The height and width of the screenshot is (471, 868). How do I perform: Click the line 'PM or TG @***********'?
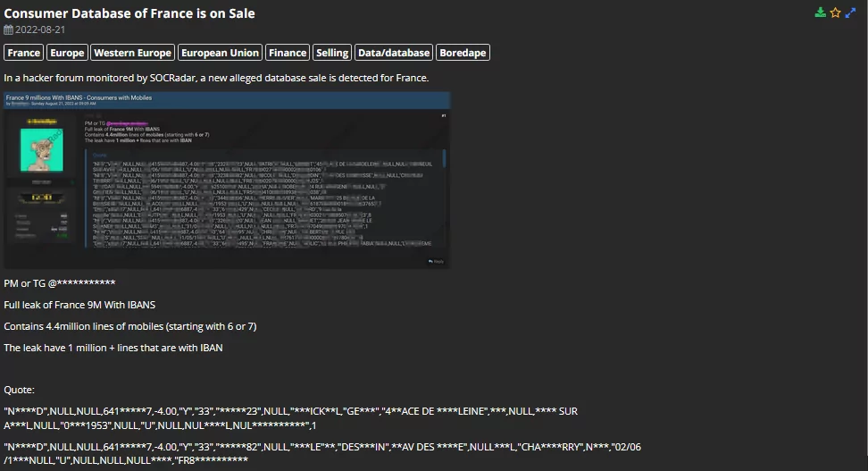60,283
